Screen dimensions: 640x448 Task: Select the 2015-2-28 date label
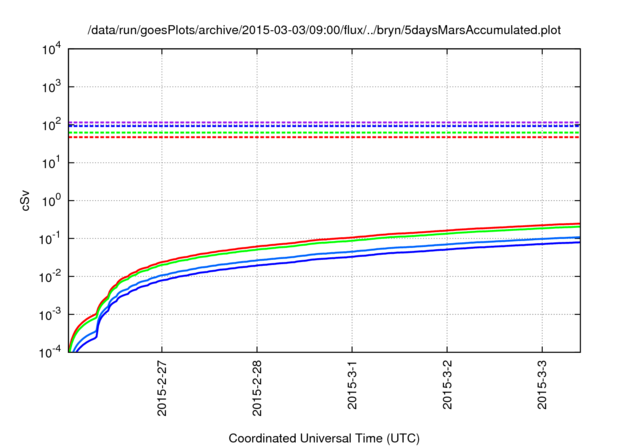click(257, 388)
